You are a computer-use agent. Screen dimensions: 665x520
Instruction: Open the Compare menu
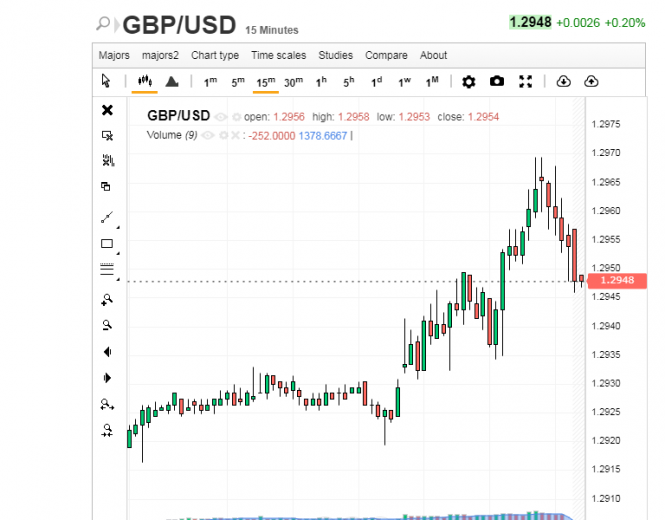386,56
